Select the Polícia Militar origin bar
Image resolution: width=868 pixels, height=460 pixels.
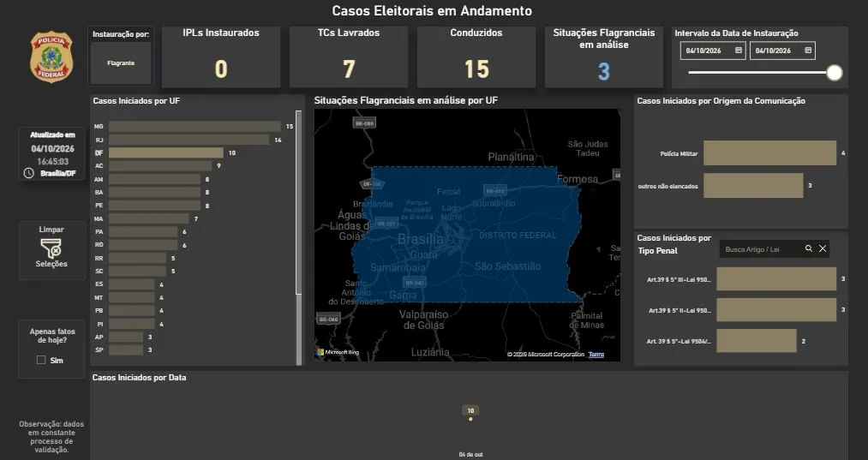pos(770,152)
